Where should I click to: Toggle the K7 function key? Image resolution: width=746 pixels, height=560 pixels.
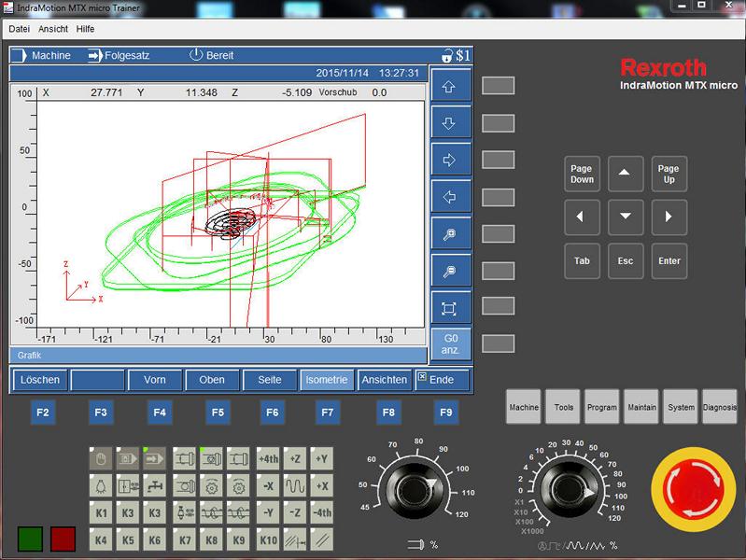(184, 540)
